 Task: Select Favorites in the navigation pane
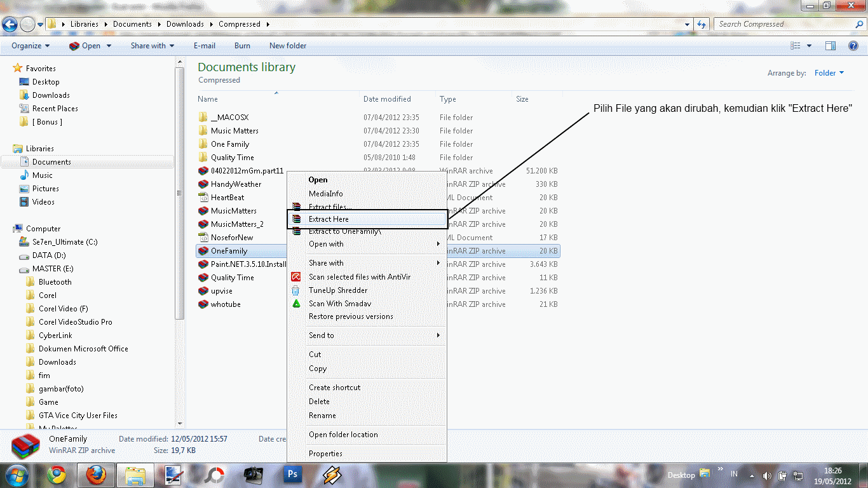[41, 69]
